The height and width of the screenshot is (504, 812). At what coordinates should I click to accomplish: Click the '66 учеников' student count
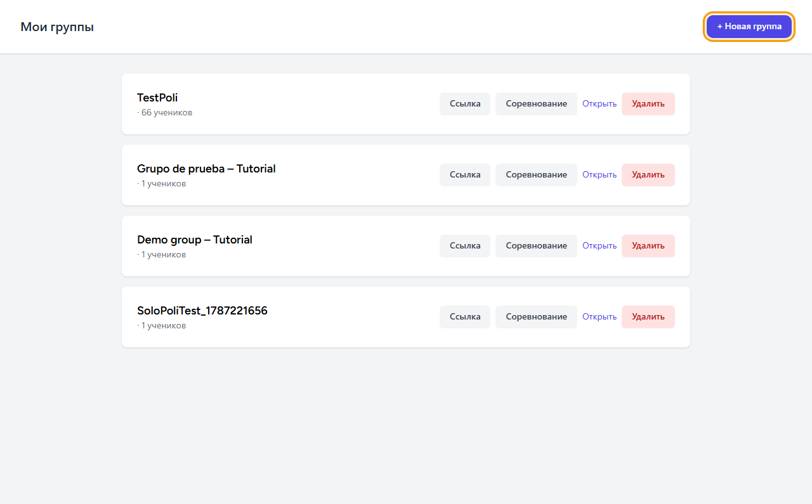(x=167, y=113)
